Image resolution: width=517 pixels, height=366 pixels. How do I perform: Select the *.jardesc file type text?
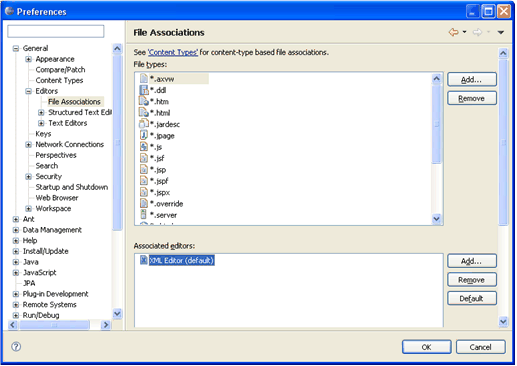(165, 124)
